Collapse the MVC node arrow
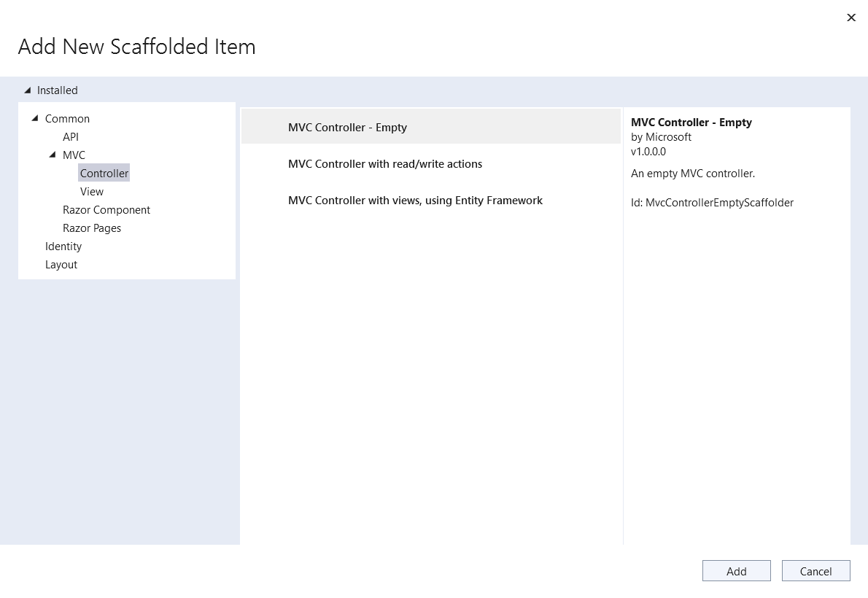 click(53, 155)
